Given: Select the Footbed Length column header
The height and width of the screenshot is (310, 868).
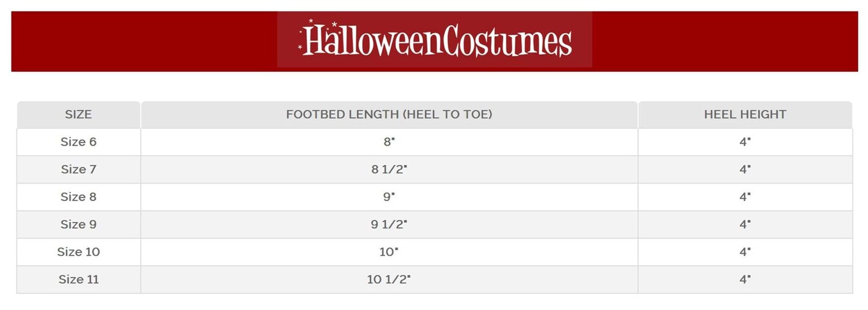Looking at the screenshot, I should 389,114.
